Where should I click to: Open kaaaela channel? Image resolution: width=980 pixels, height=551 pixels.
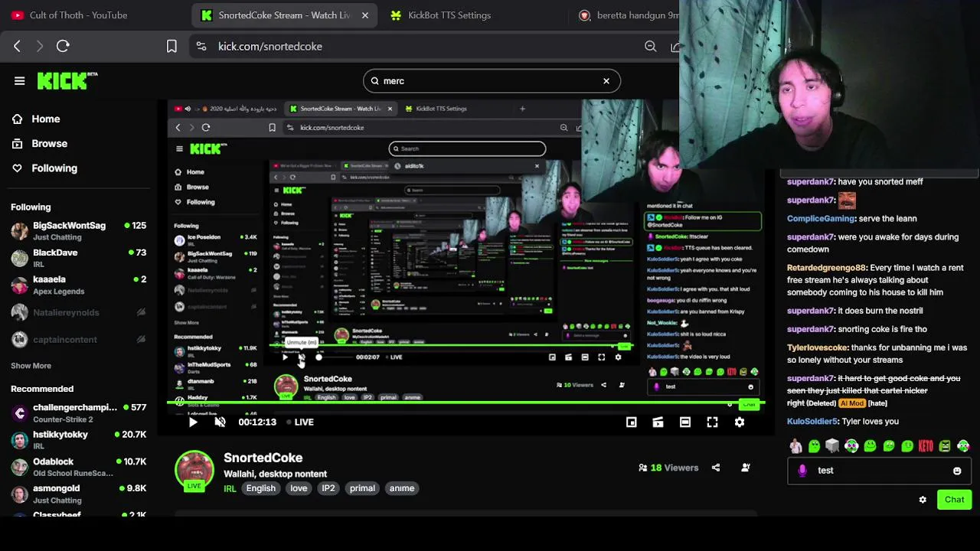click(78, 285)
